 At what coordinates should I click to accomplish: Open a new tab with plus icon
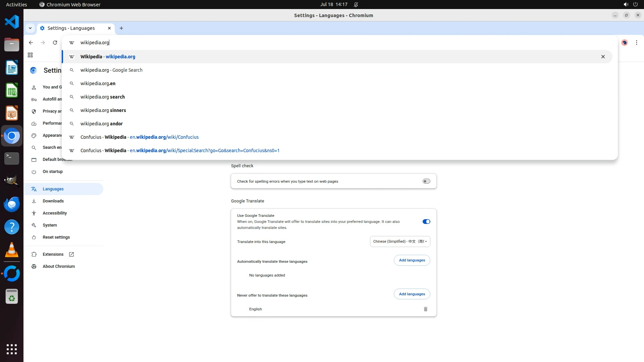(x=121, y=28)
